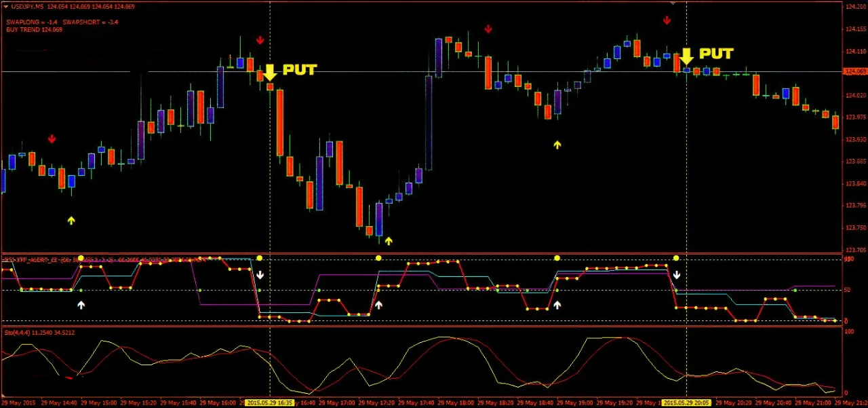Select red down arrow above first PUT signal
This screenshot has width=868, height=408.
click(260, 41)
